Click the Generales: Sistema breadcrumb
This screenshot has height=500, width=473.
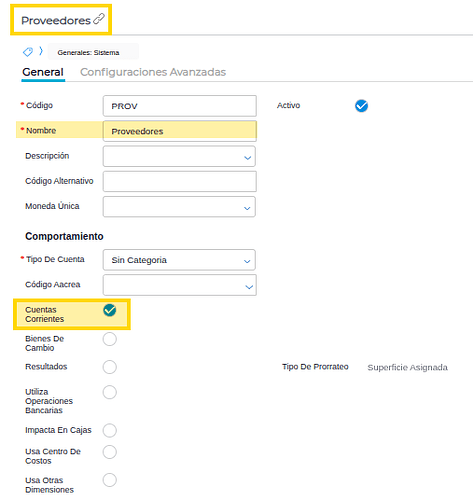coord(88,52)
